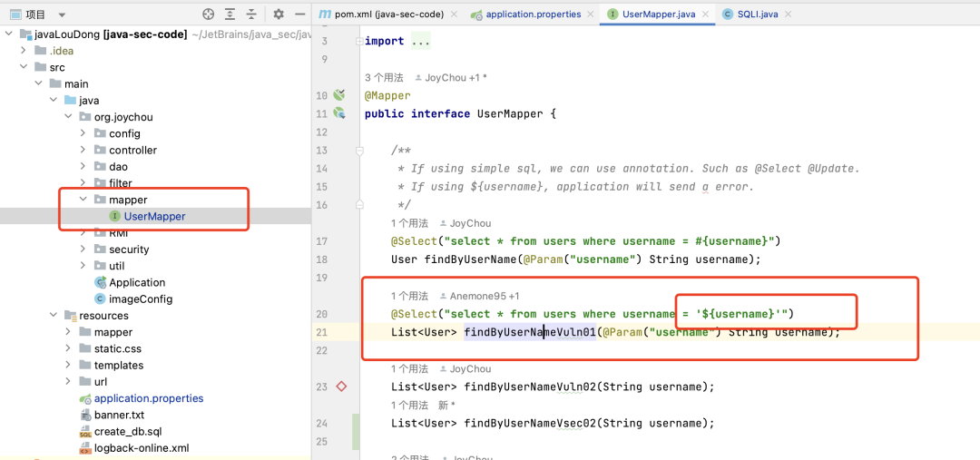
Task: Click the @Mapper annotation on line 10
Action: [387, 95]
